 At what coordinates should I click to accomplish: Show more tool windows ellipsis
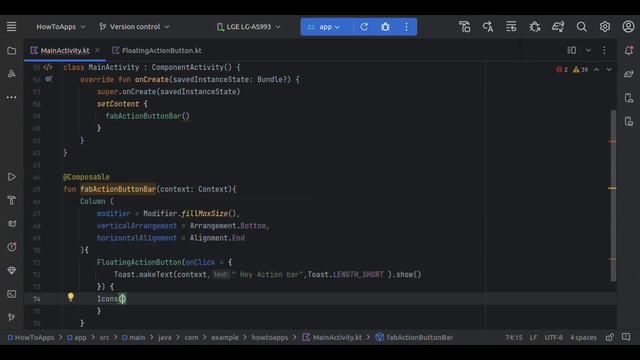coord(11,97)
